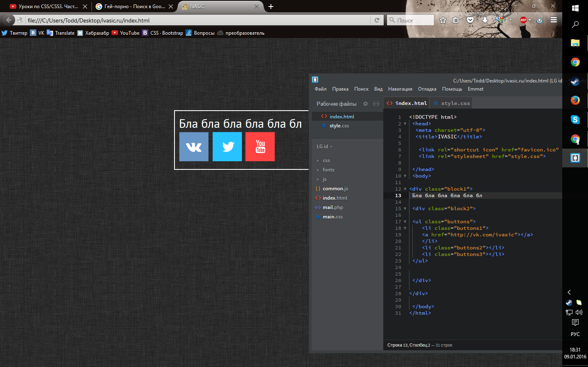Switch to index.html editor tab
588x367 pixels.
[x=407, y=103]
